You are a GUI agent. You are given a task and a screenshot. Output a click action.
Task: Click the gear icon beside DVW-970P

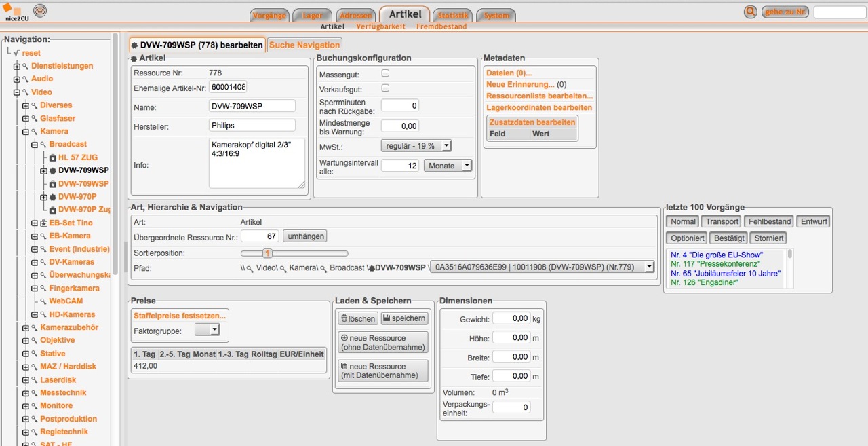[x=52, y=197]
